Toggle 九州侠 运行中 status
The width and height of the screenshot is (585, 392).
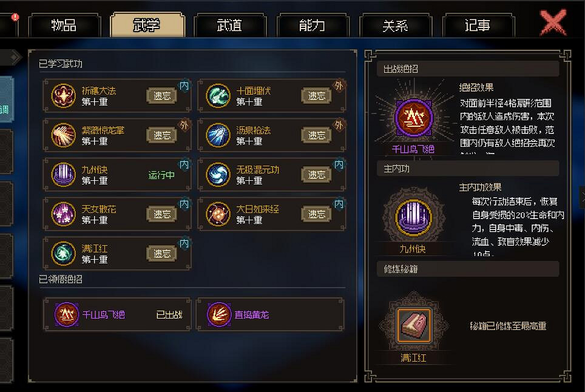click(161, 175)
